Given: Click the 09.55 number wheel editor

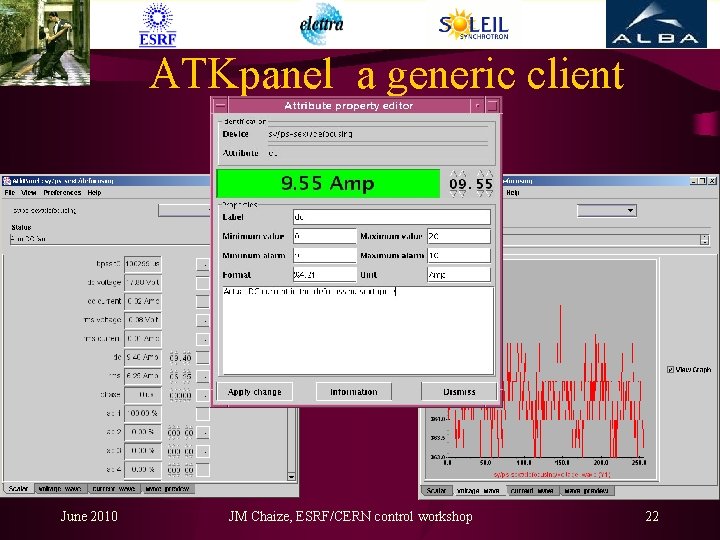Looking at the screenshot, I should [x=471, y=184].
